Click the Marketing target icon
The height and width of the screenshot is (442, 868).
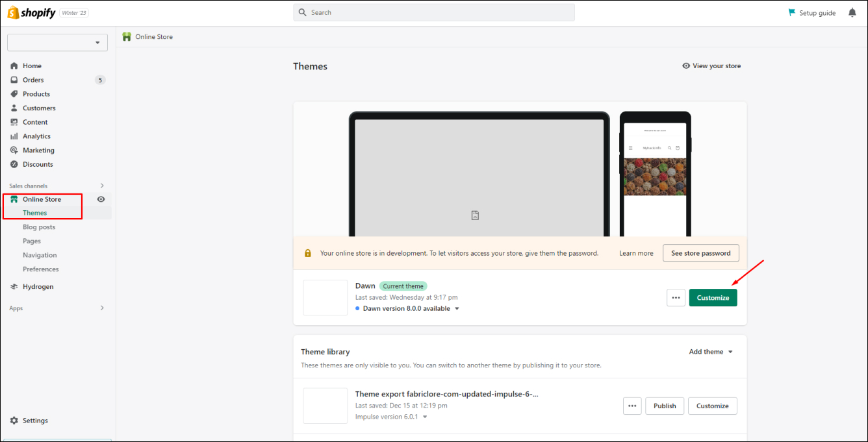[14, 150]
